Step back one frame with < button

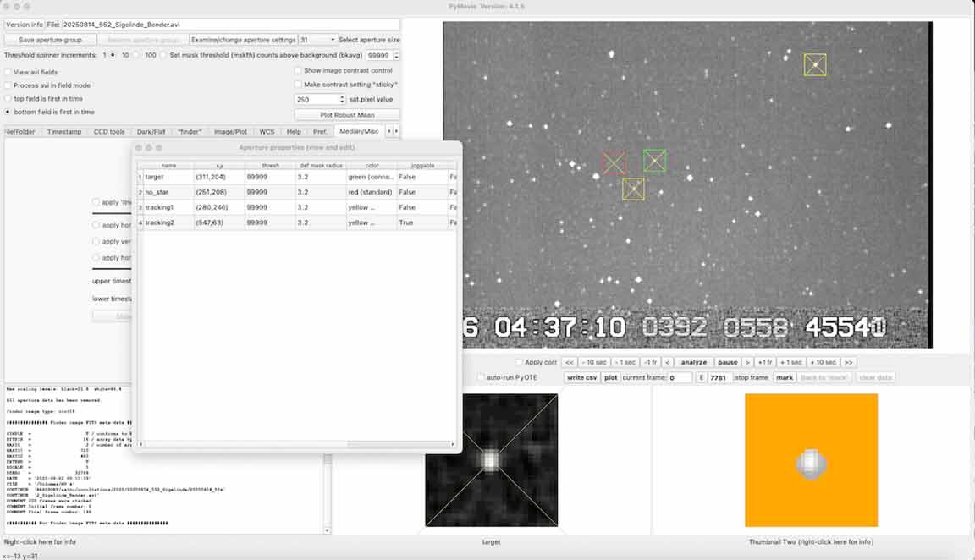click(x=667, y=362)
